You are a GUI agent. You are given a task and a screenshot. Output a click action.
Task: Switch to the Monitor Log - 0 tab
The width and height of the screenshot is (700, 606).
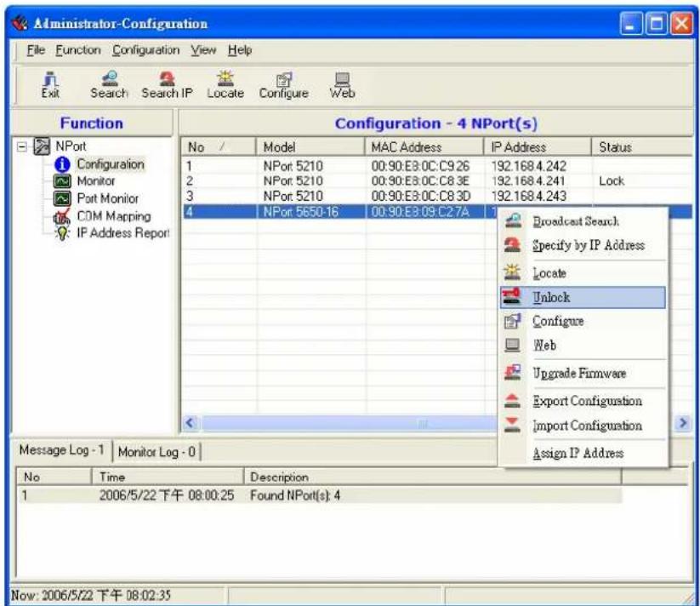157,452
